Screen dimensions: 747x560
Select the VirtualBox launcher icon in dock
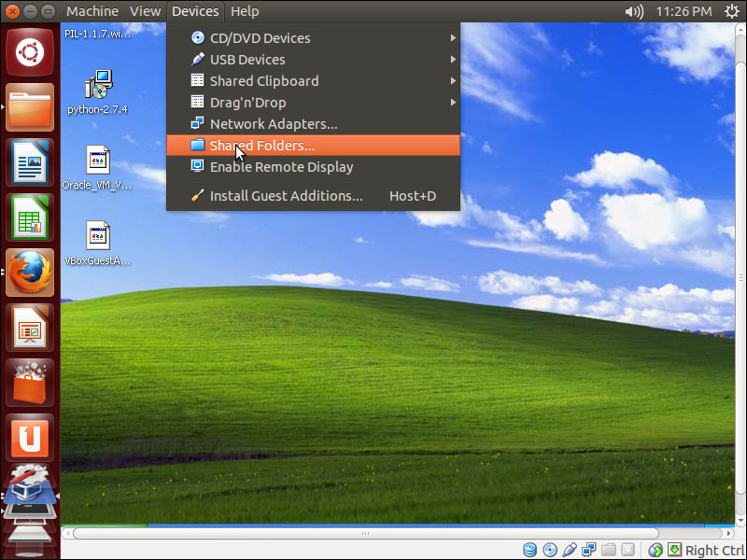coord(30,484)
